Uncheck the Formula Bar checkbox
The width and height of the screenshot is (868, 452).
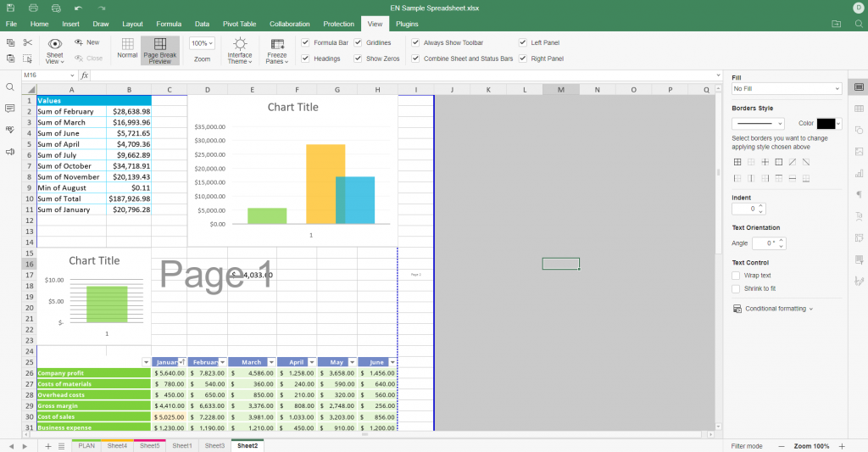305,42
